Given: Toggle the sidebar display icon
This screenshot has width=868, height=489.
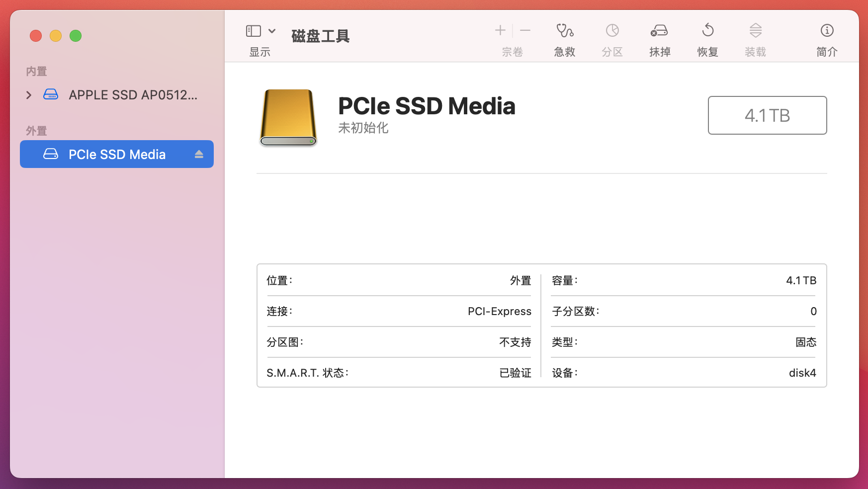Looking at the screenshot, I should point(254,31).
